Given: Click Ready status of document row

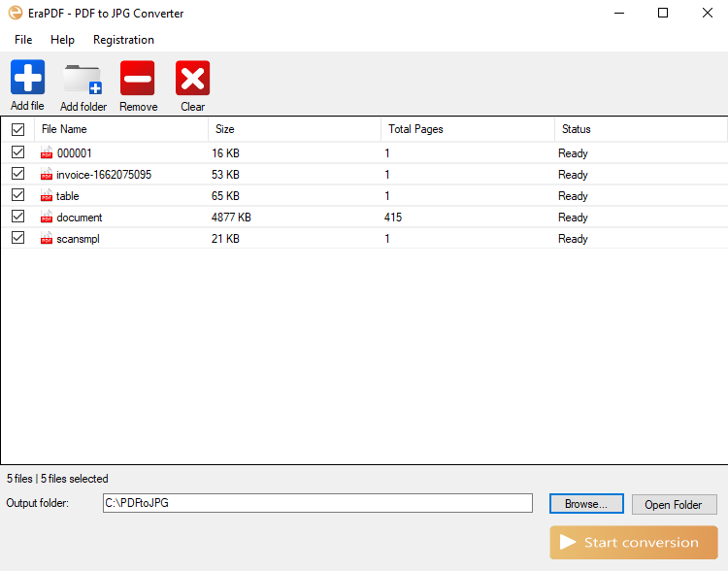Looking at the screenshot, I should click(x=573, y=218).
